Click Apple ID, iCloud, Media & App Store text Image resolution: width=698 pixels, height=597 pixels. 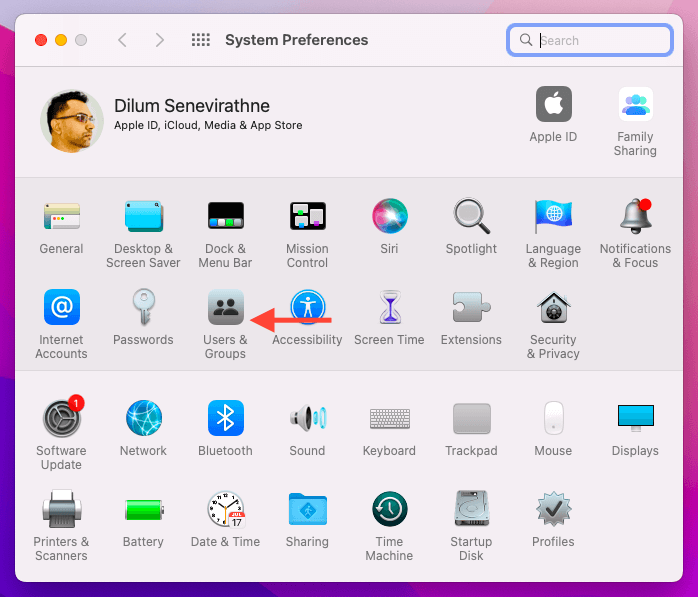tap(208, 126)
